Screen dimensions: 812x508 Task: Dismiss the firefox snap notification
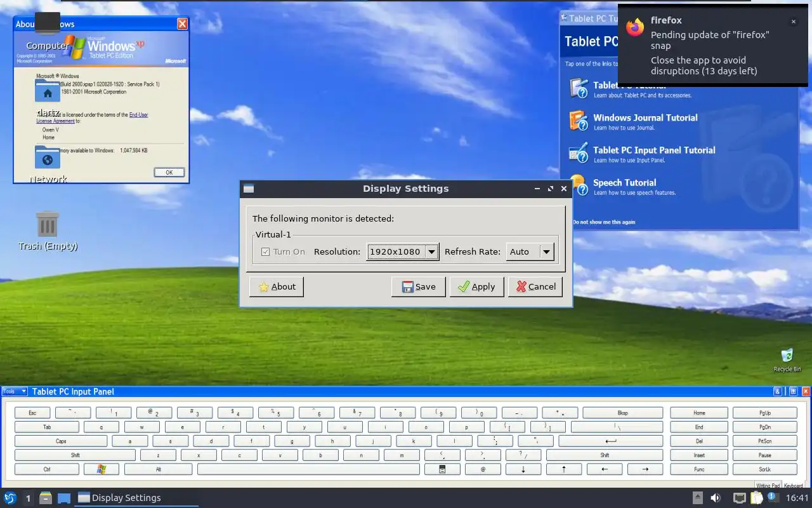(793, 22)
